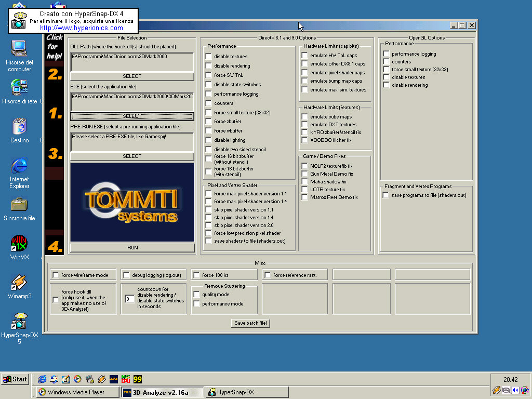The image size is (532, 399).
Task: Enable the DirectX disable textures checkbox
Action: [209, 56]
